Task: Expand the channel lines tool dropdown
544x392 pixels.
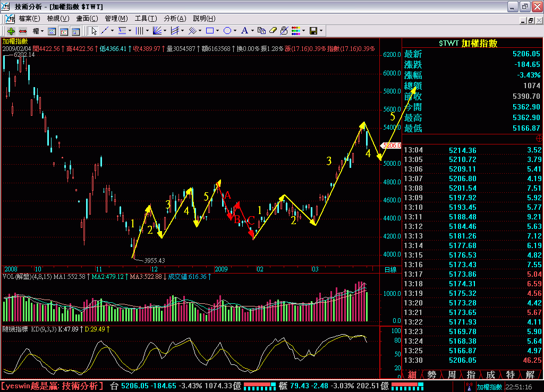Action: [x=183, y=31]
